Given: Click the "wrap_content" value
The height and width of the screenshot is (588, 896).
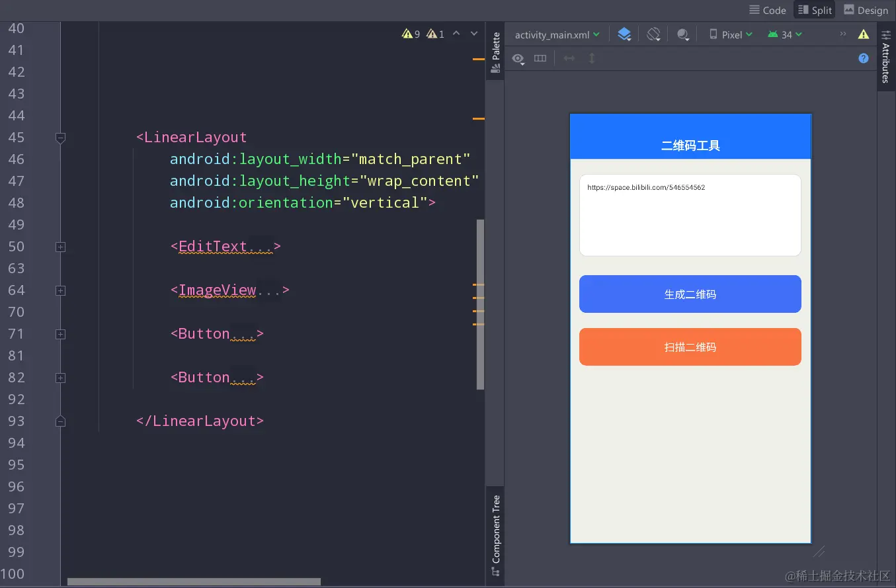Looking at the screenshot, I should pyautogui.click(x=419, y=181).
